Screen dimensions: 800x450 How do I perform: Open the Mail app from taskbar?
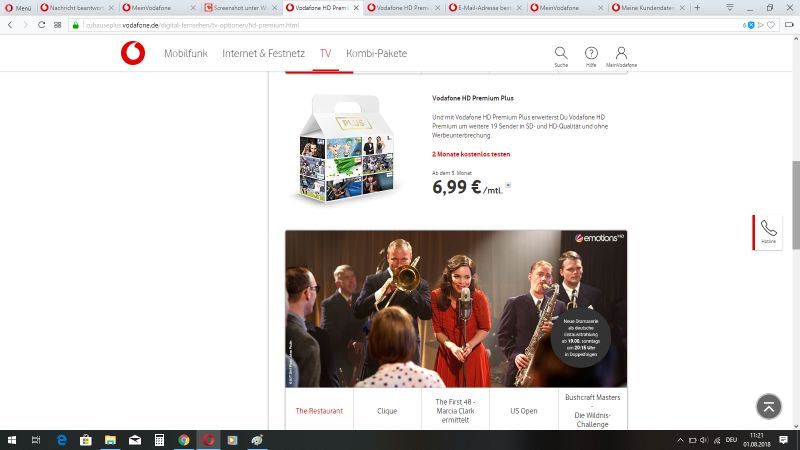point(135,440)
